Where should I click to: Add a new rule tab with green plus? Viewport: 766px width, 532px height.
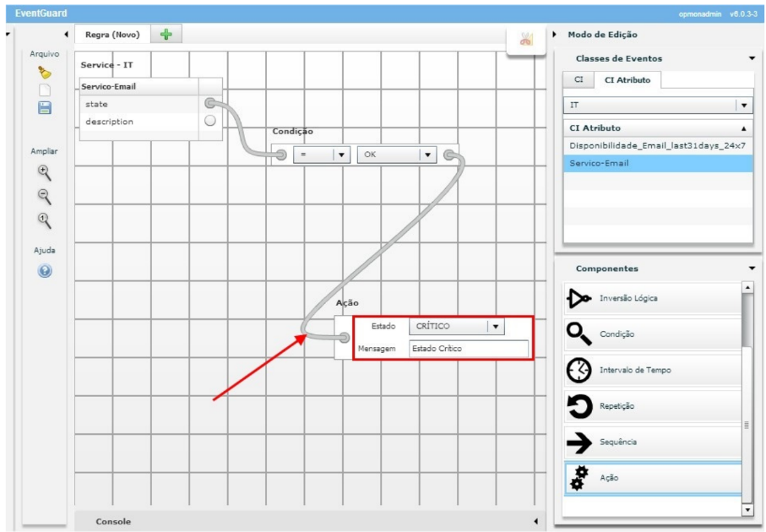click(x=166, y=35)
